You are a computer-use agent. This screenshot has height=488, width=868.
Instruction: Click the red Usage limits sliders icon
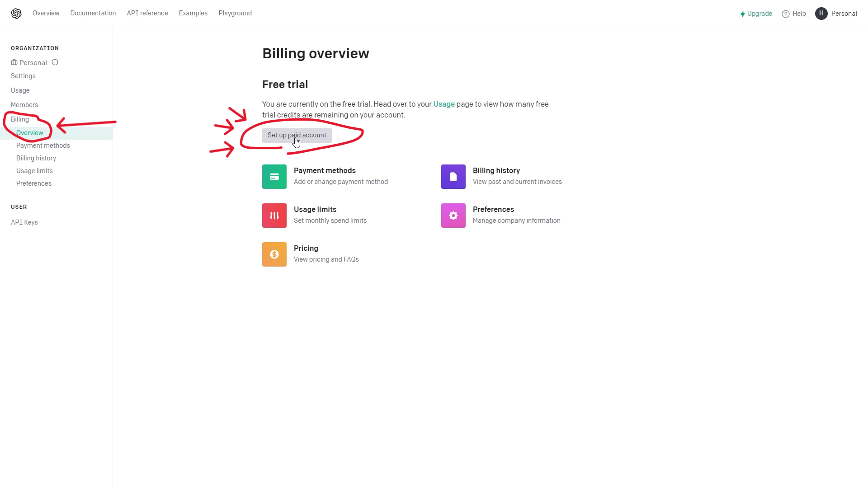pos(274,216)
